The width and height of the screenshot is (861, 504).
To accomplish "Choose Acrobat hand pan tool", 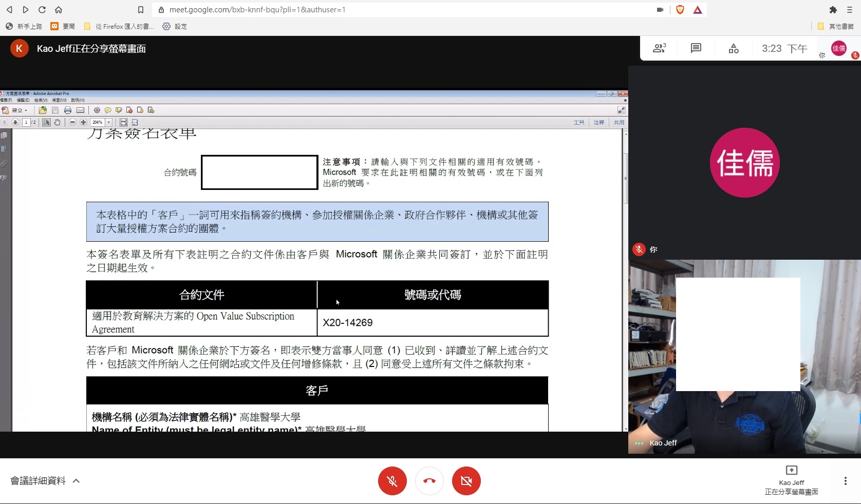I will coord(58,122).
